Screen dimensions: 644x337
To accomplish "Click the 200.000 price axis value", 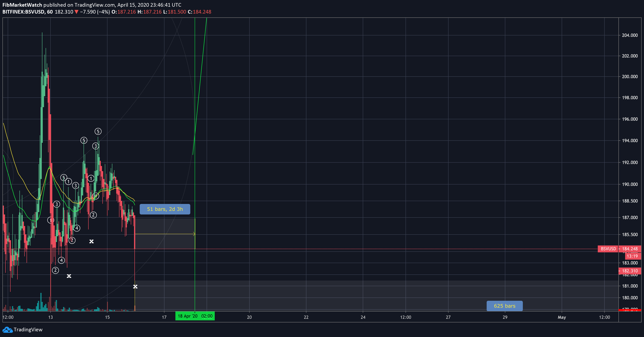I will click(x=630, y=77).
